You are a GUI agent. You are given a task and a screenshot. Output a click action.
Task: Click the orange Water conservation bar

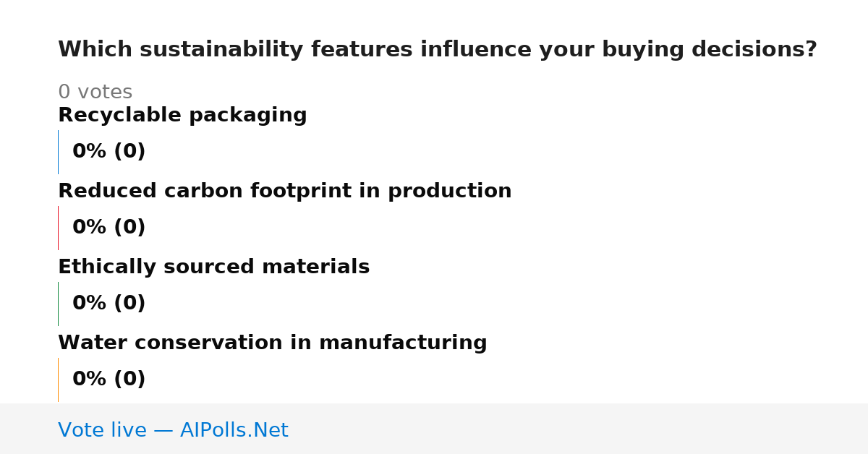click(x=58, y=380)
